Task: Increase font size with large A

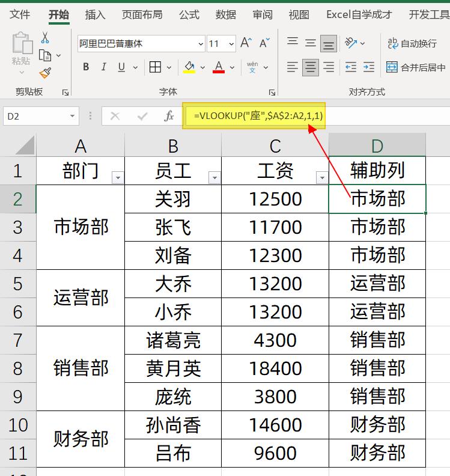Action: pos(246,43)
